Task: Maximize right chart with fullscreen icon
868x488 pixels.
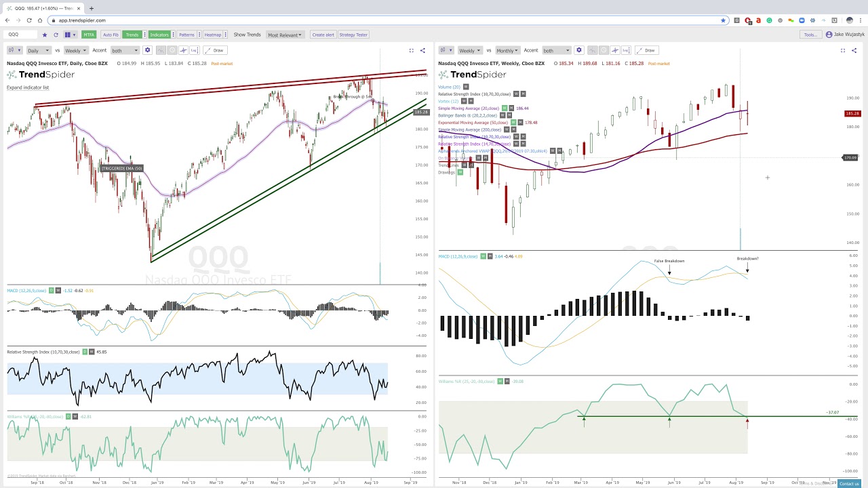Action: [843, 50]
